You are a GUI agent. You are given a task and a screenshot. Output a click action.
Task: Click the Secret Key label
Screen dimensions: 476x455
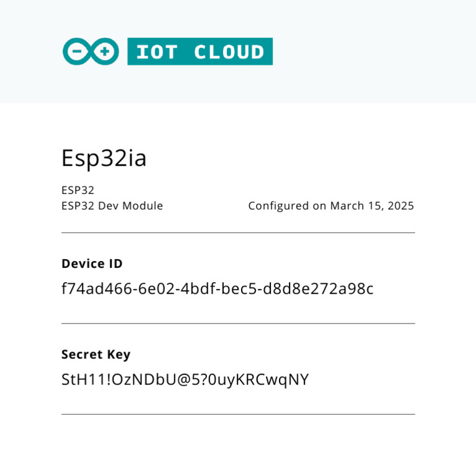pyautogui.click(x=96, y=355)
